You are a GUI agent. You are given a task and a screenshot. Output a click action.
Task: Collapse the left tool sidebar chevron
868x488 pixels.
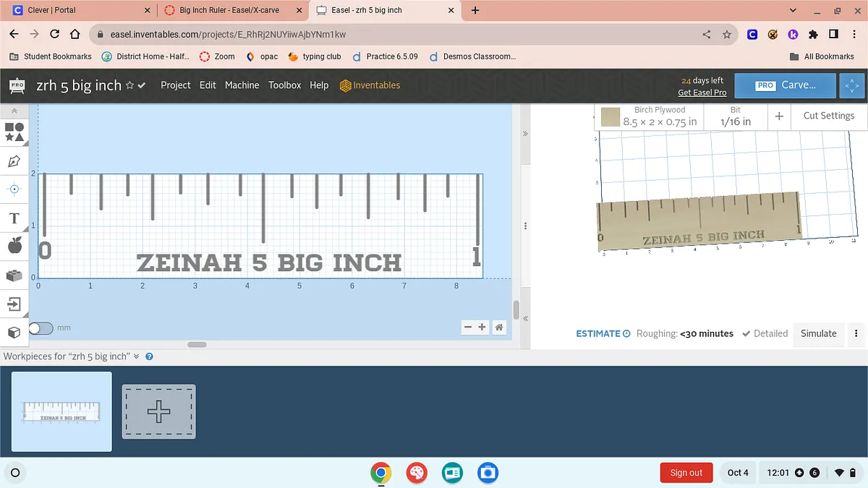[14, 111]
